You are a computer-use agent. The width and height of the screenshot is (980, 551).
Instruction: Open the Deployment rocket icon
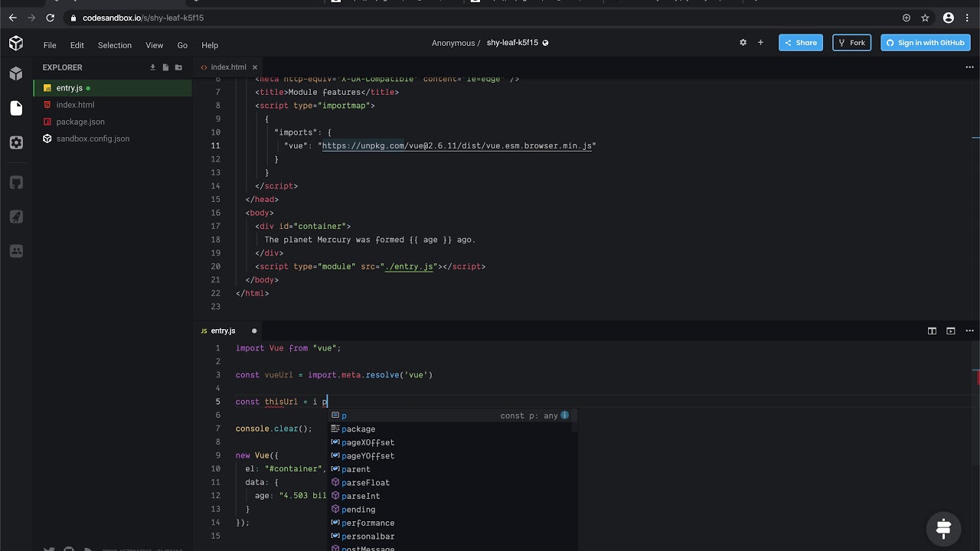16,217
